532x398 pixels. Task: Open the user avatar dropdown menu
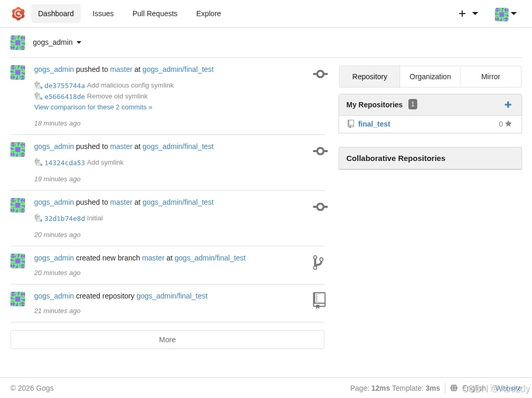coord(505,14)
